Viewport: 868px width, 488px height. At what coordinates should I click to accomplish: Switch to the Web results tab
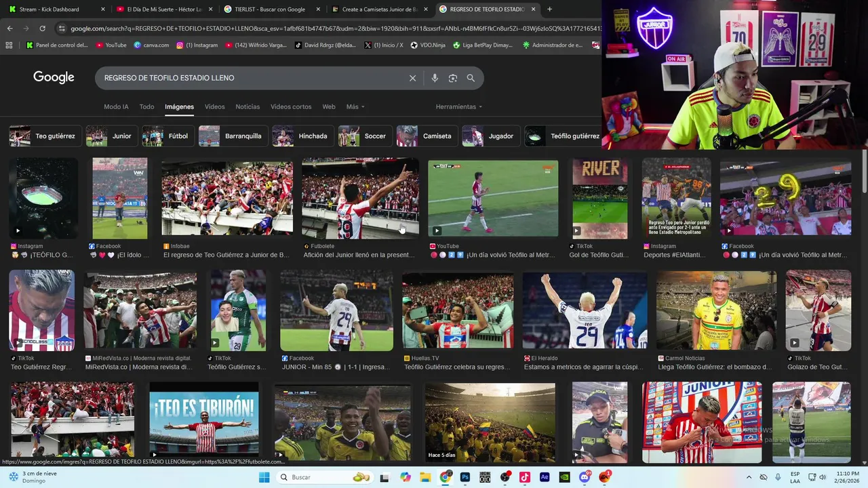329,106
